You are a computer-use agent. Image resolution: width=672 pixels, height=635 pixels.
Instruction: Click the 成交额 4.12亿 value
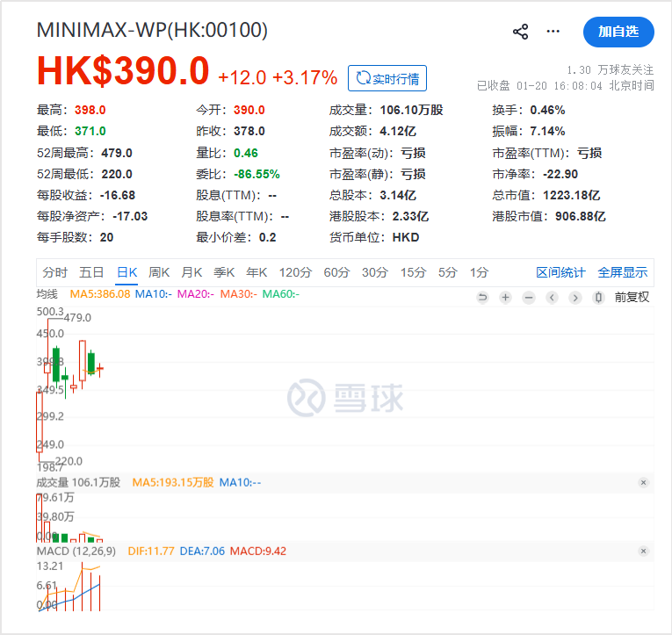click(x=398, y=131)
